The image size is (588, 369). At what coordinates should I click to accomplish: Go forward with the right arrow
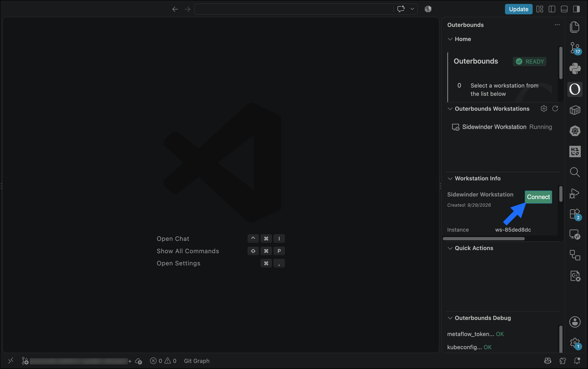tap(187, 9)
